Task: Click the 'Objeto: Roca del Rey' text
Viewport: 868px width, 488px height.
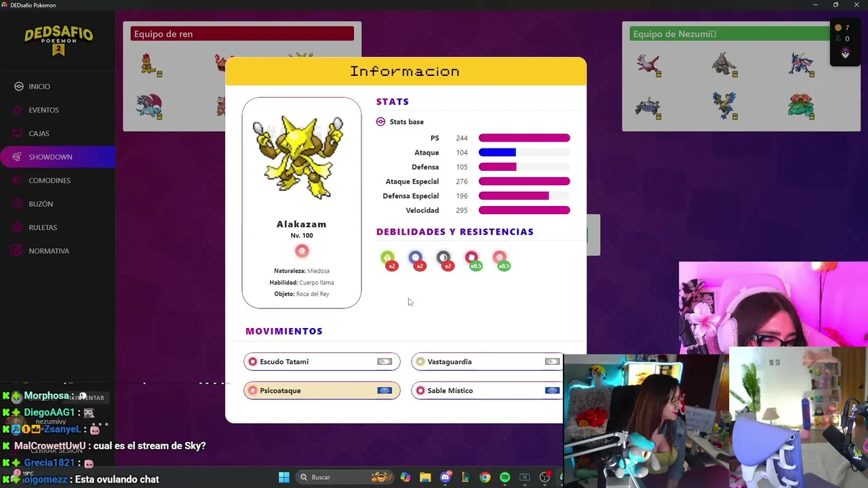Action: 301,294
